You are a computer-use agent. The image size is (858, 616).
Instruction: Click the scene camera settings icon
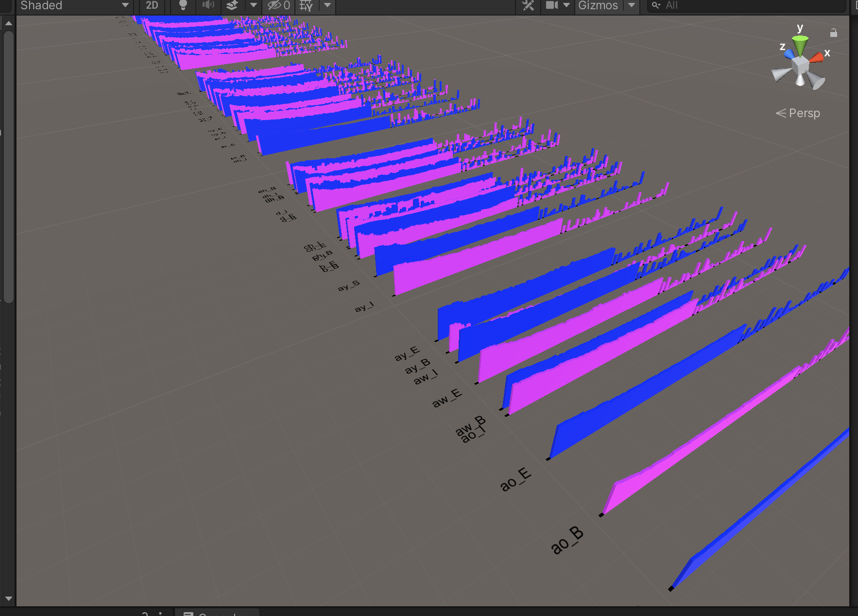click(x=552, y=5)
